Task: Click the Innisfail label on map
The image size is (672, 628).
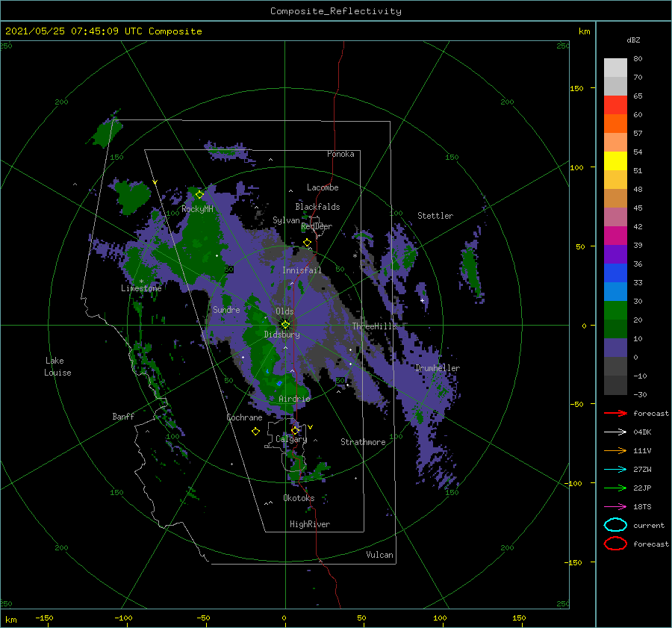Action: 302,270
